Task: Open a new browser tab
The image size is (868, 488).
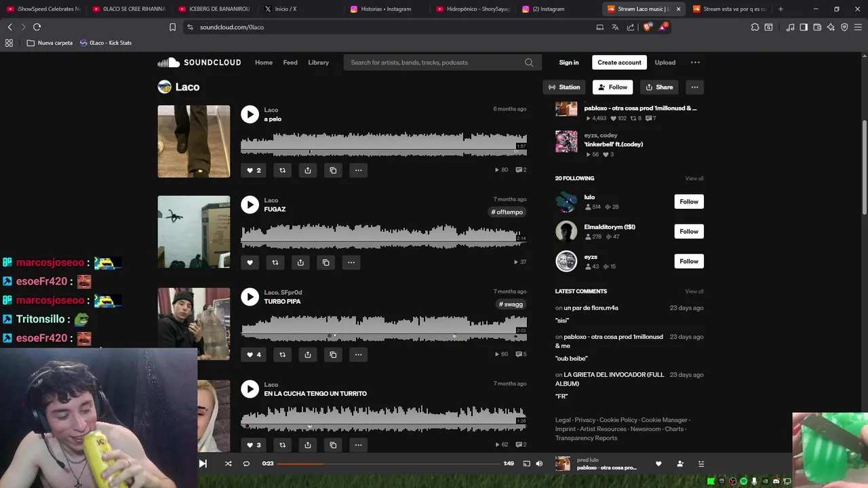Action: (781, 9)
